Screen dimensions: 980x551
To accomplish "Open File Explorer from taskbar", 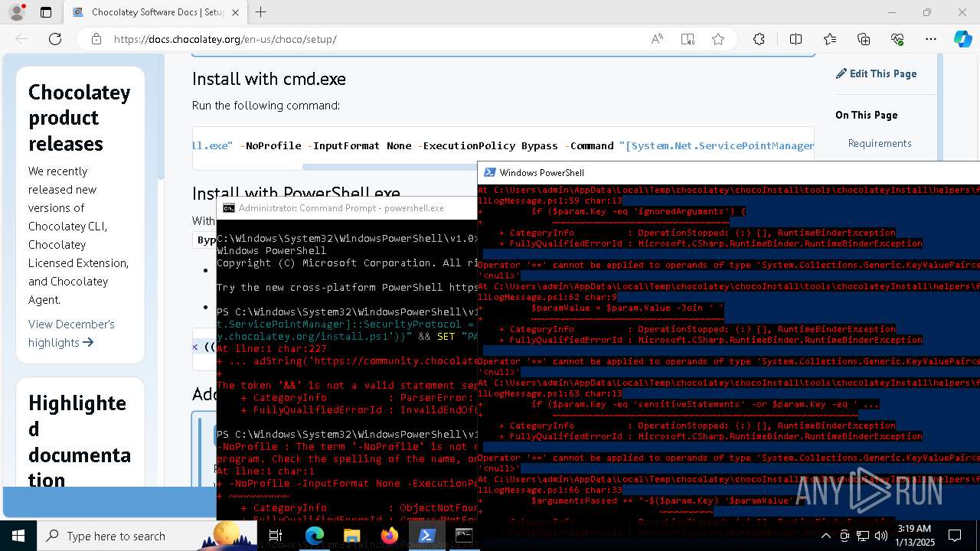I will (352, 536).
